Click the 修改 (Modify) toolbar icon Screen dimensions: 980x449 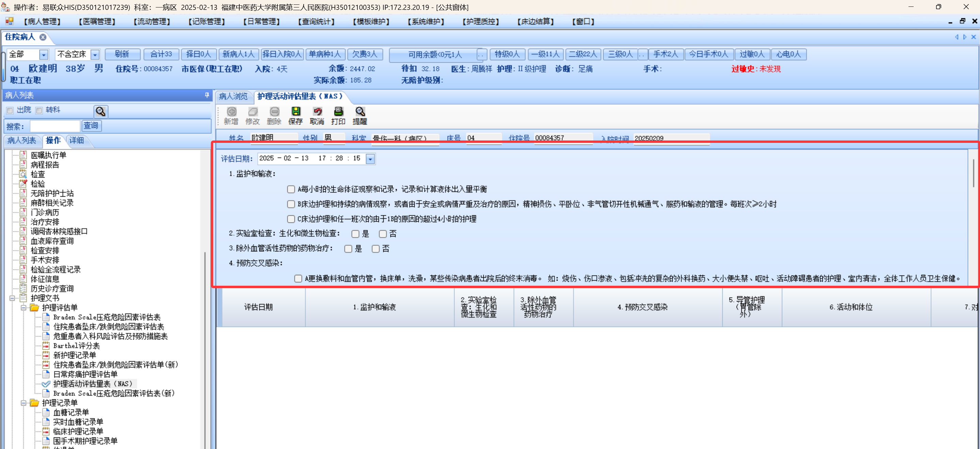pos(253,112)
